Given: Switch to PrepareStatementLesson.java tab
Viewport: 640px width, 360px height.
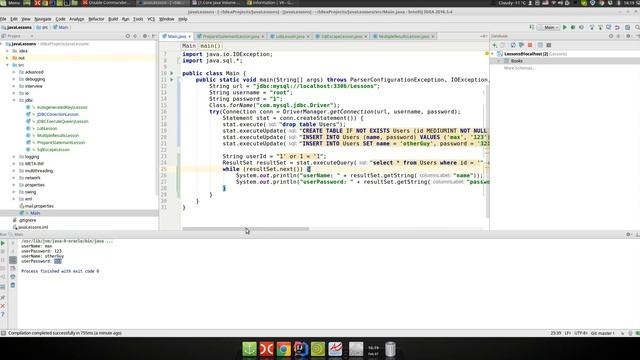Looking at the screenshot, I should pos(231,36).
